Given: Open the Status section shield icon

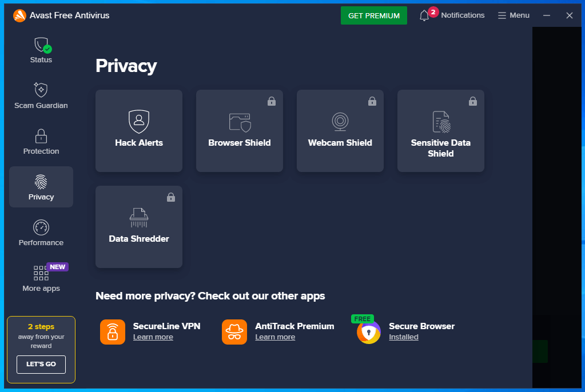Looking at the screenshot, I should click(x=42, y=45).
